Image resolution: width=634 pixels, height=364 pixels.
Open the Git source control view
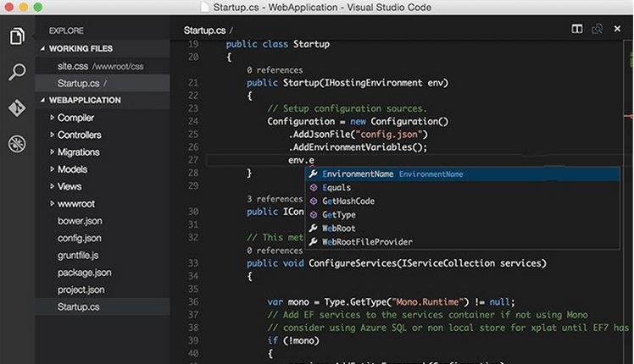(x=17, y=108)
